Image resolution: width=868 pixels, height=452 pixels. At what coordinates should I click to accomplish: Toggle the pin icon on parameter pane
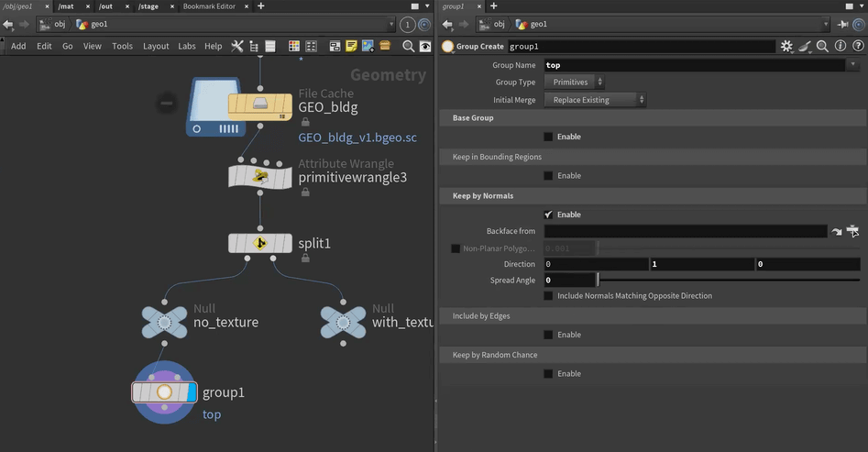[843, 24]
